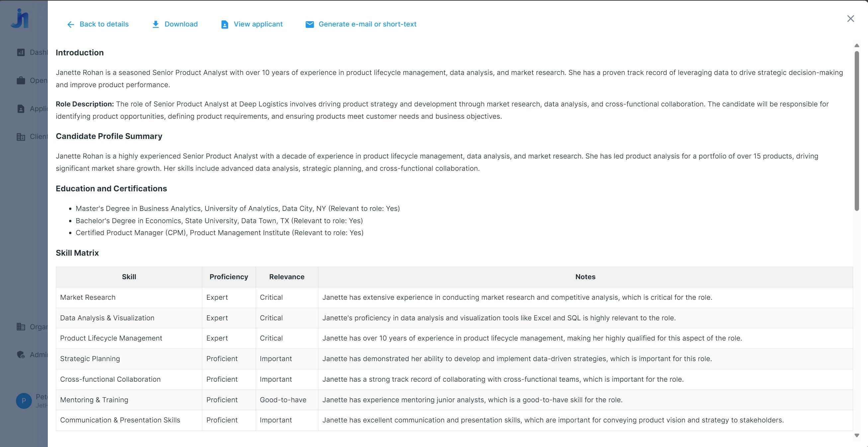868x447 pixels.
Task: Go back via Back to details link
Action: coord(104,24)
